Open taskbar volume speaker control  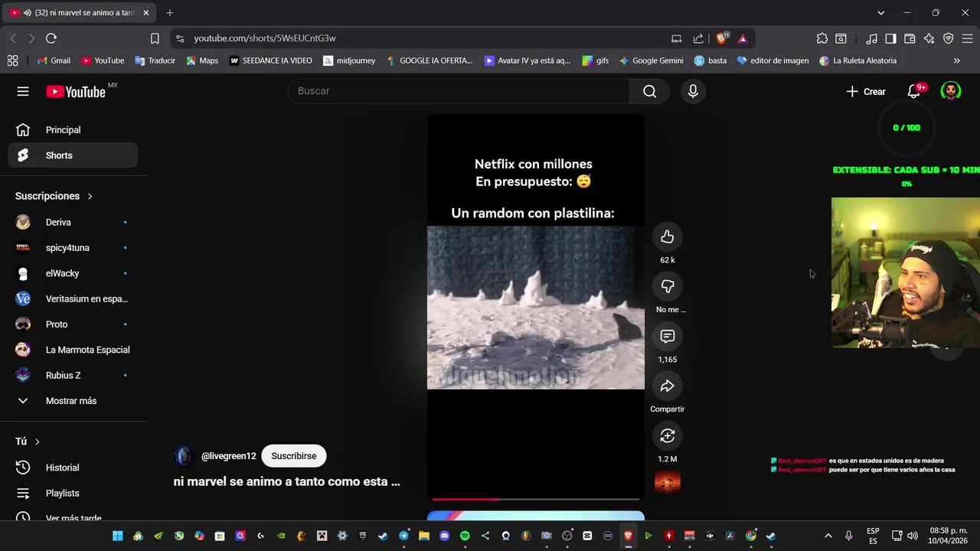(x=912, y=536)
